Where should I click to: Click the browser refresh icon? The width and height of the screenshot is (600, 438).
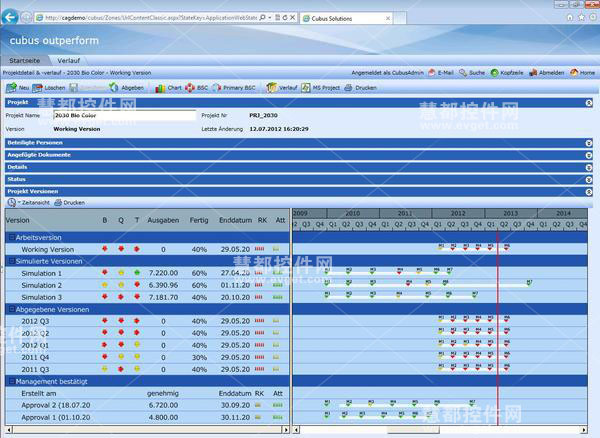(285, 18)
